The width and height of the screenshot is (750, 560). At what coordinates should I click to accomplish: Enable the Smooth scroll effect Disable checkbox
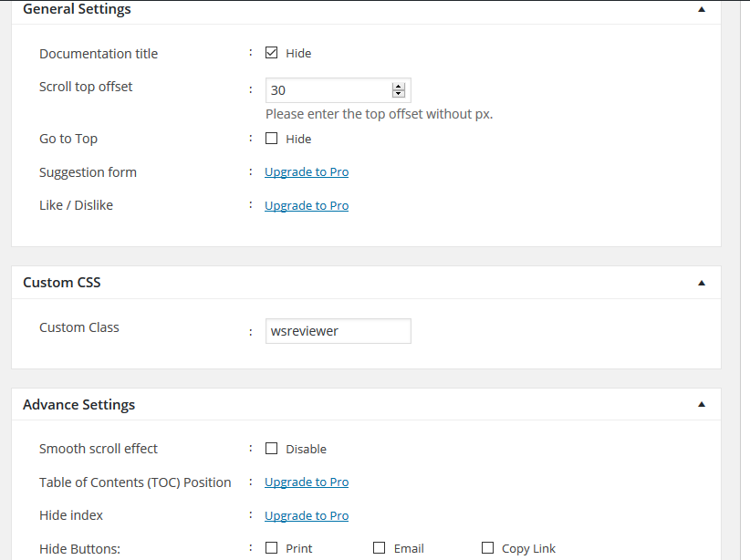coord(271,448)
